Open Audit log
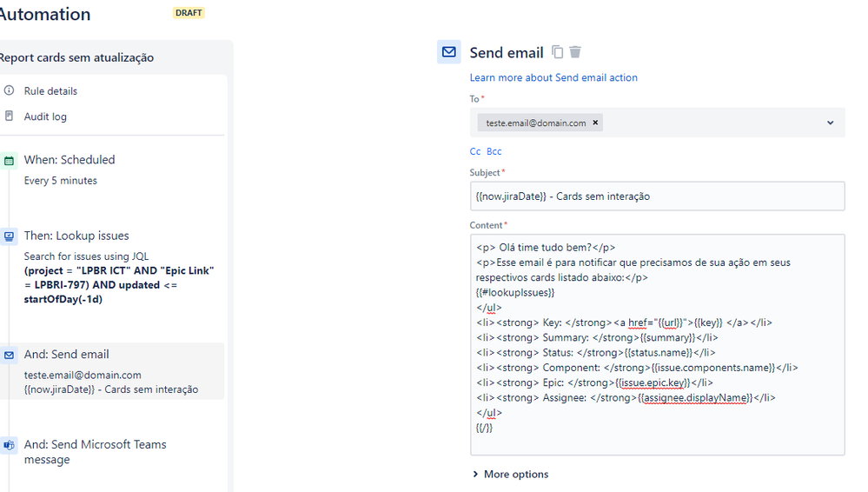 pos(45,116)
